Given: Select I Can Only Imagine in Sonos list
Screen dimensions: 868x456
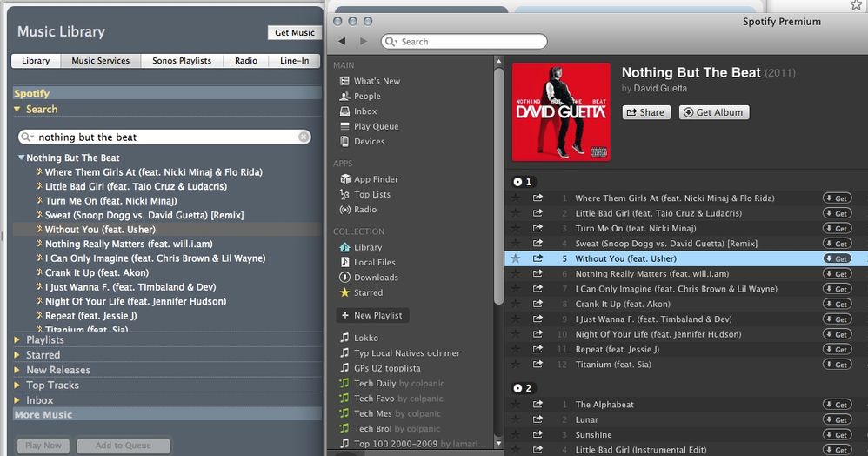Looking at the screenshot, I should pyautogui.click(x=155, y=258).
